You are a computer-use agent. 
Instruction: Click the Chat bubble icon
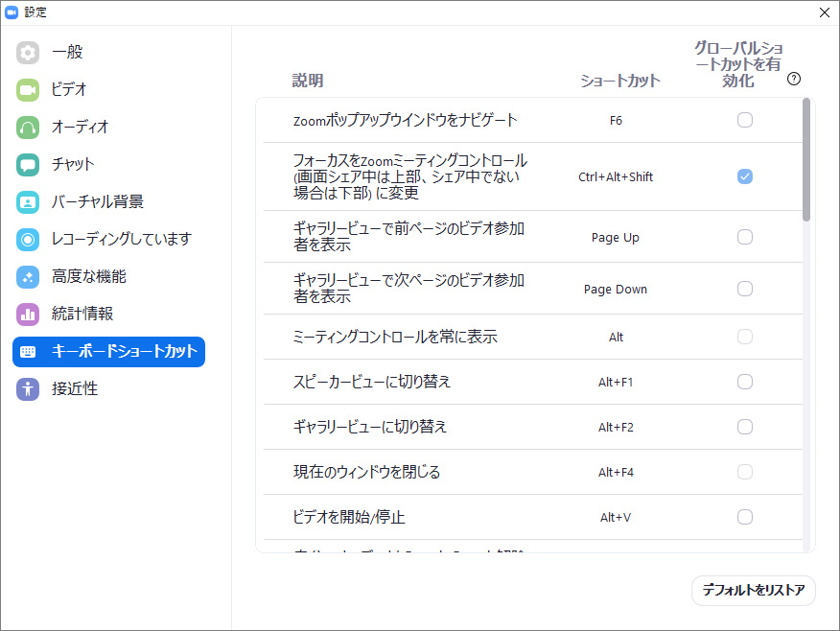pos(28,165)
